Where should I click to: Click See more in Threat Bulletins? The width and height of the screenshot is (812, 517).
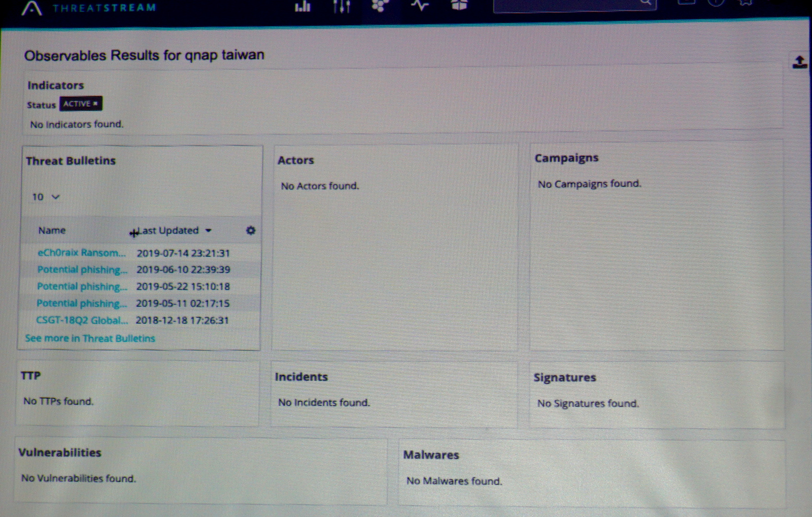90,338
